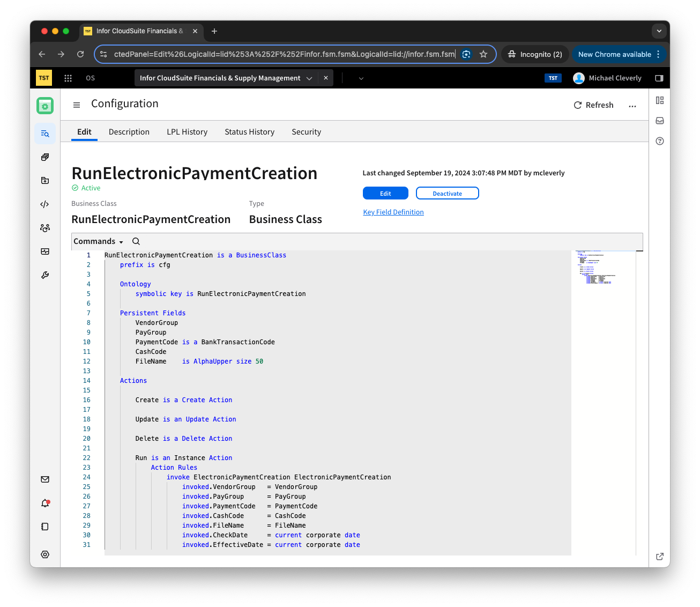700x607 pixels.
Task: Open the app launcher grid
Action: [x=68, y=78]
